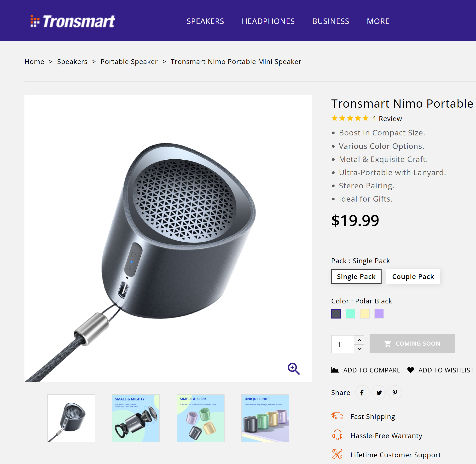Image resolution: width=476 pixels, height=464 pixels.
Task: Switch color to the mint green swatch
Action: [x=350, y=314]
